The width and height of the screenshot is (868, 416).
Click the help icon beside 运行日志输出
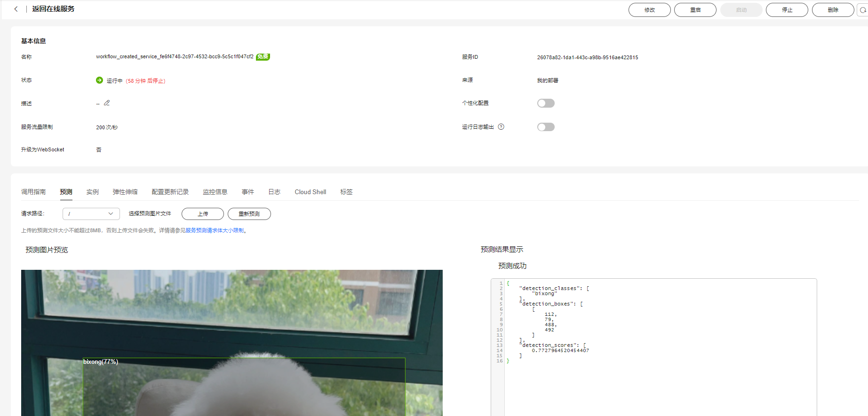tap(501, 127)
